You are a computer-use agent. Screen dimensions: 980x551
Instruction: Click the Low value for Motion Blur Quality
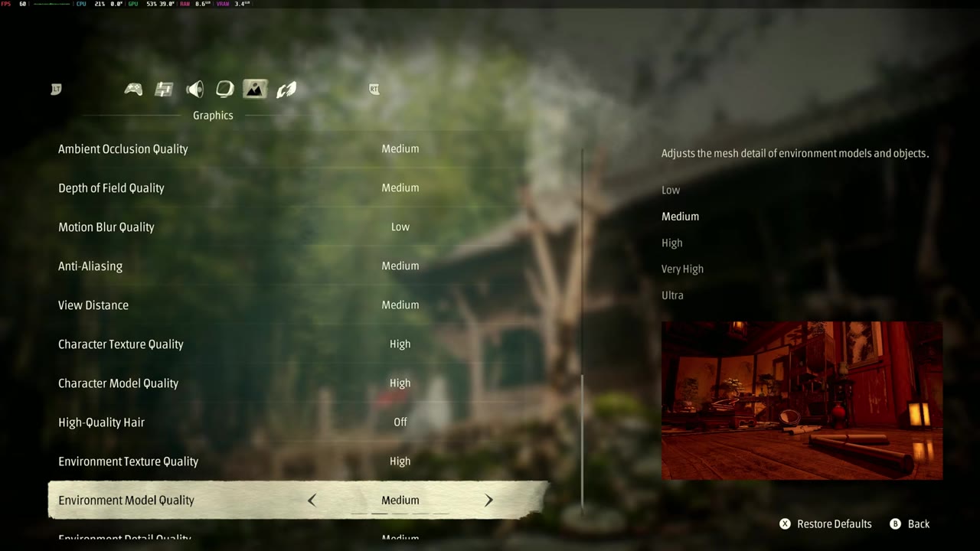(400, 227)
